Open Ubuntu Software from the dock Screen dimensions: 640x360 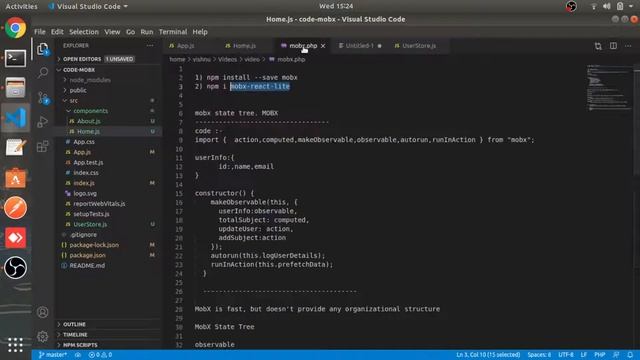click(x=16, y=178)
